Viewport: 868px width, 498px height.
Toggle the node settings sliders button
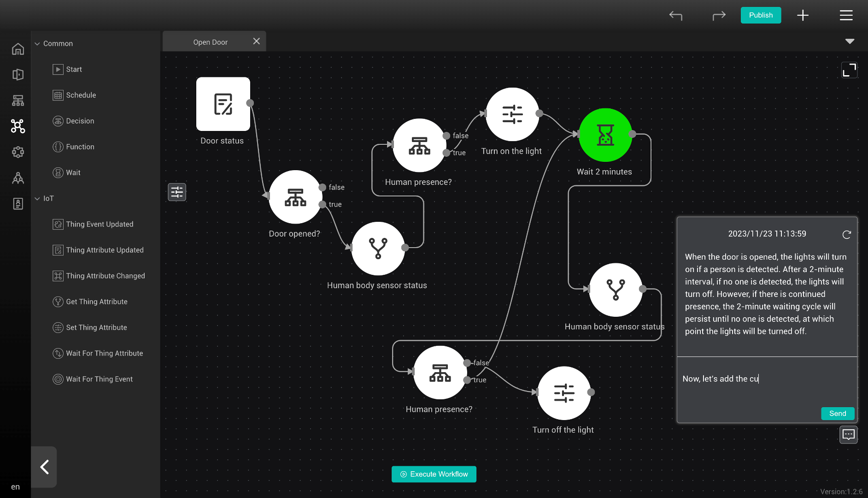[x=177, y=192]
